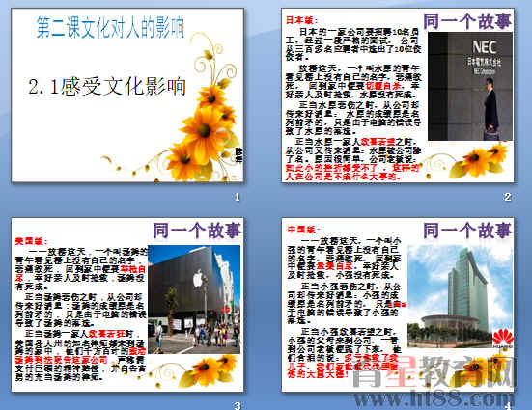This screenshot has height=410, width=532.
Task: Click the subtitle 2.1感受文化影响
Action: pos(107,87)
